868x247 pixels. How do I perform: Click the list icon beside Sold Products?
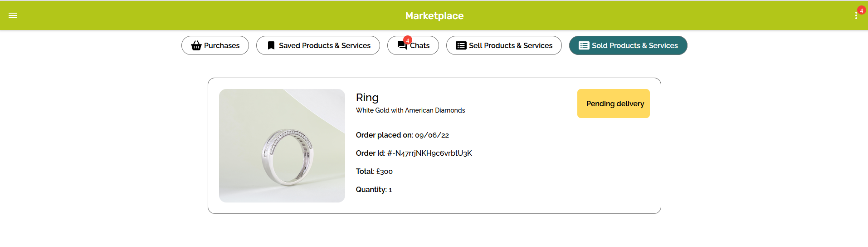[584, 45]
